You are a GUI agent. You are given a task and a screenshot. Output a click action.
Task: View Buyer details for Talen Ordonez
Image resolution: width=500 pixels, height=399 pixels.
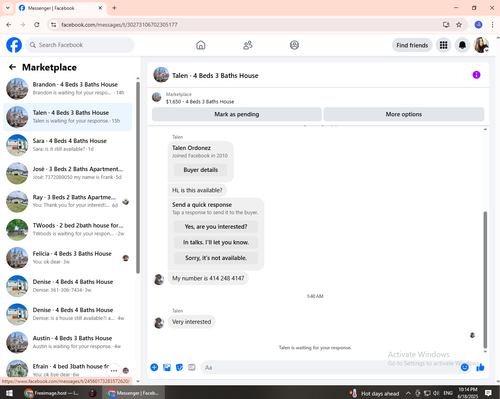(201, 170)
